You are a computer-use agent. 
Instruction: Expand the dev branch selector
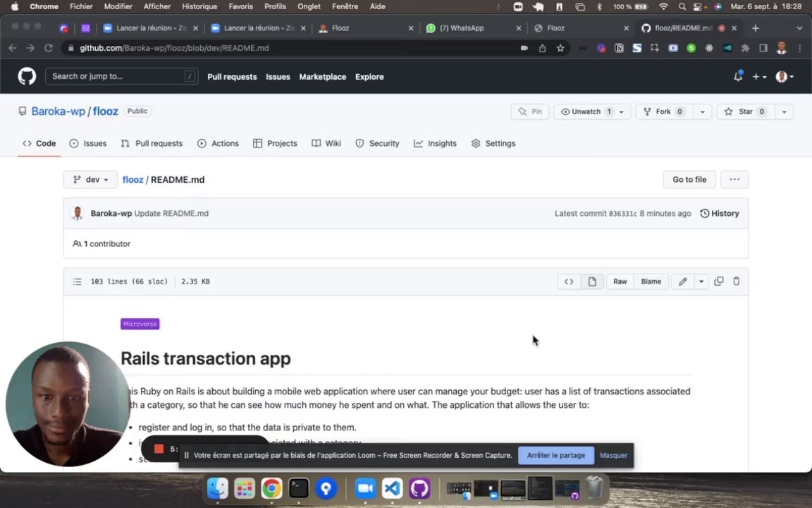pyautogui.click(x=90, y=179)
